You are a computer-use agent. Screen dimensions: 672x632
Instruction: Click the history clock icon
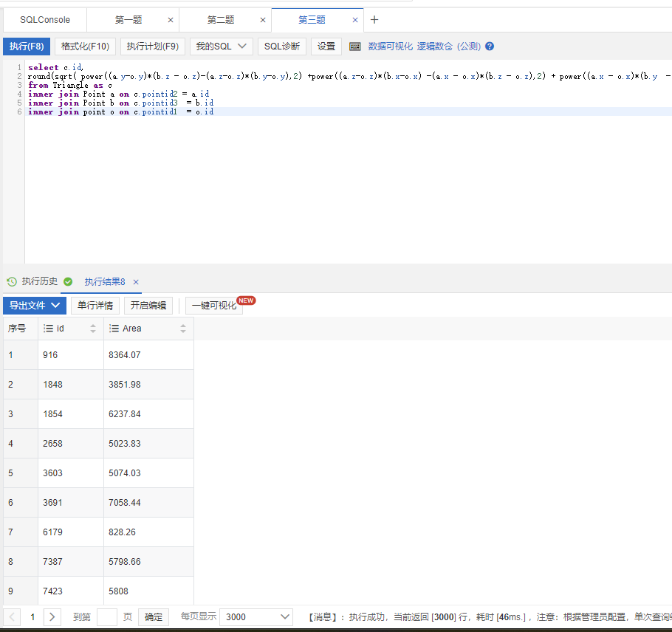12,281
